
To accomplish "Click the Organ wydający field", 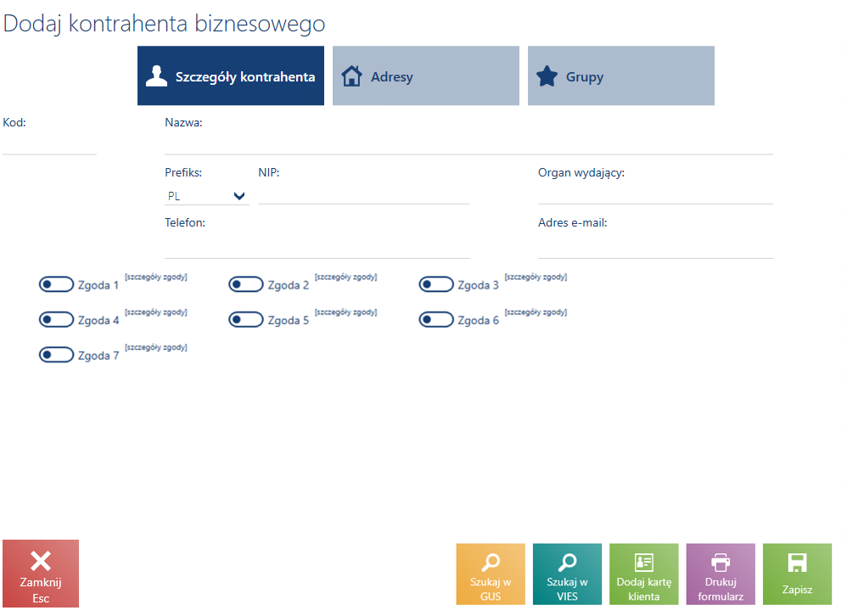I will click(655, 193).
